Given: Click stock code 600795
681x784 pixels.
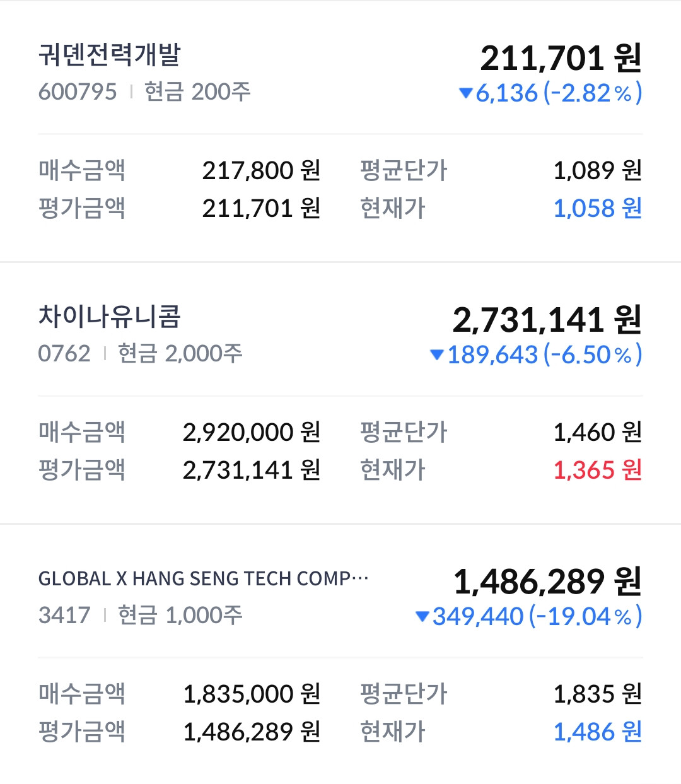Looking at the screenshot, I should [x=78, y=92].
